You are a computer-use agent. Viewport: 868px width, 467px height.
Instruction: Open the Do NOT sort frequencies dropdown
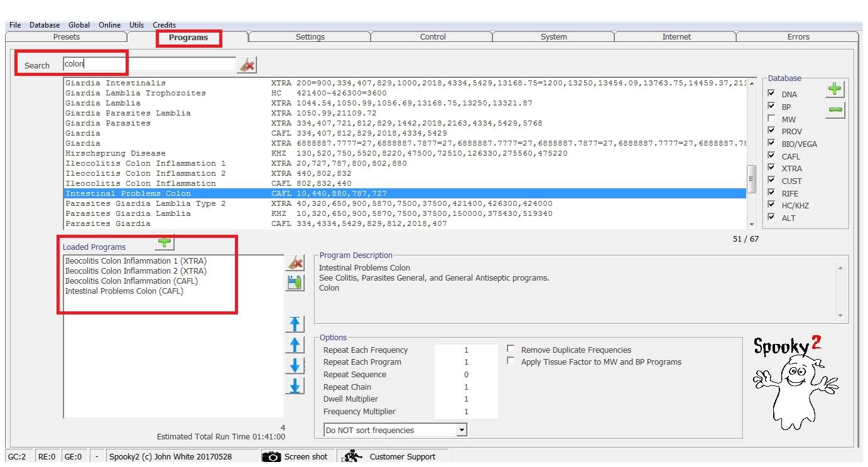click(x=462, y=430)
